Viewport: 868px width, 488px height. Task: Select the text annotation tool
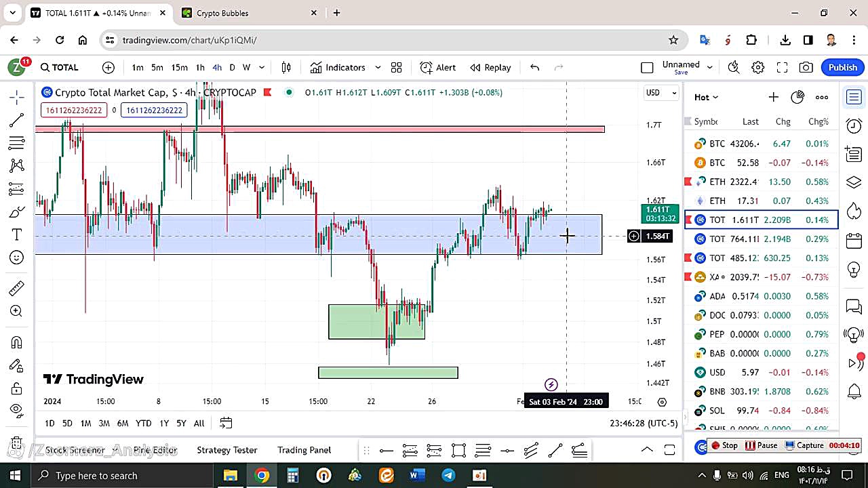(17, 235)
